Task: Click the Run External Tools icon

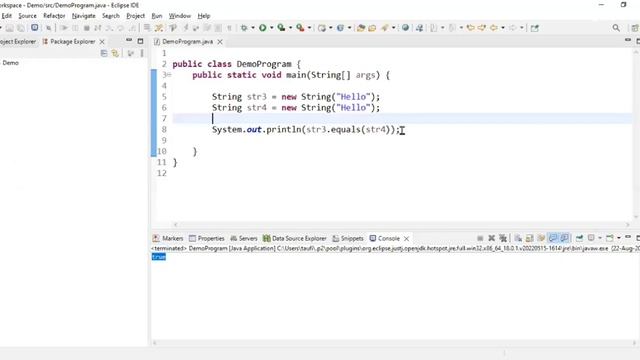Action: point(300,28)
